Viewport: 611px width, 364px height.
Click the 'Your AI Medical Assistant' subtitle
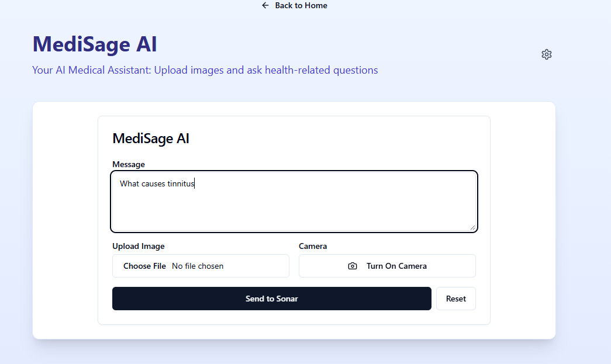[x=205, y=70]
